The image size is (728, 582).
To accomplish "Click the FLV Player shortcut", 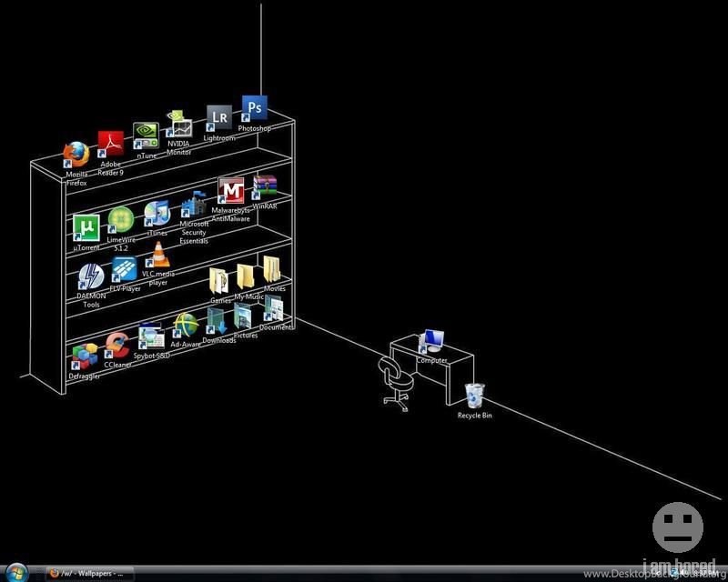I will pyautogui.click(x=125, y=269).
